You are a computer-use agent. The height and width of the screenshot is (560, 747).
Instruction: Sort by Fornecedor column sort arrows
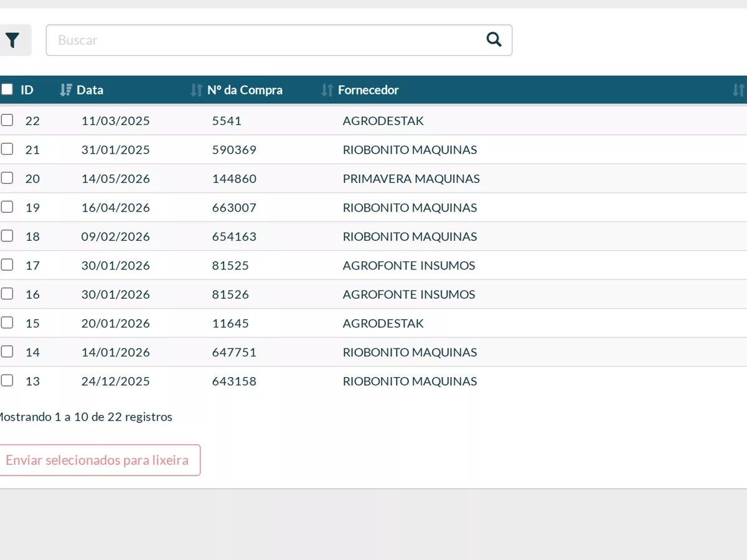pyautogui.click(x=738, y=90)
